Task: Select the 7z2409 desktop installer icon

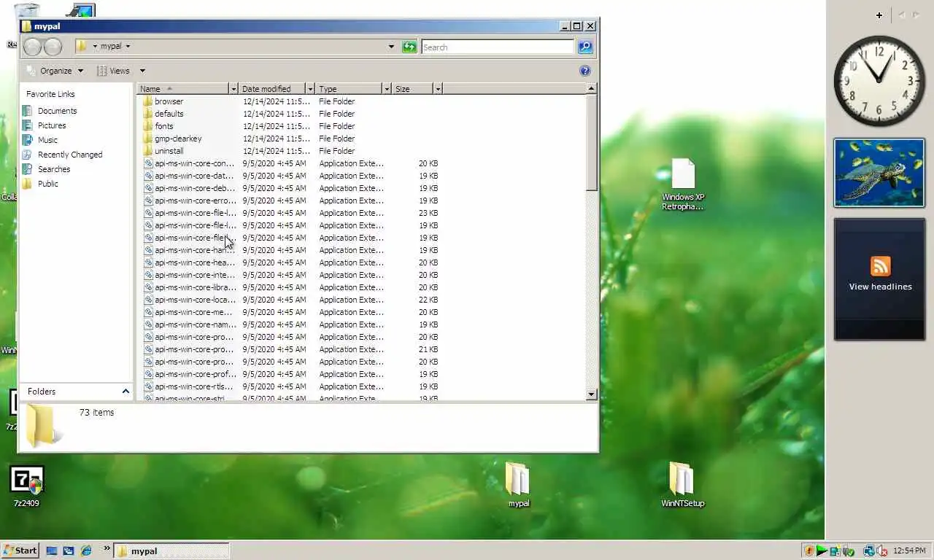Action: coord(27,486)
